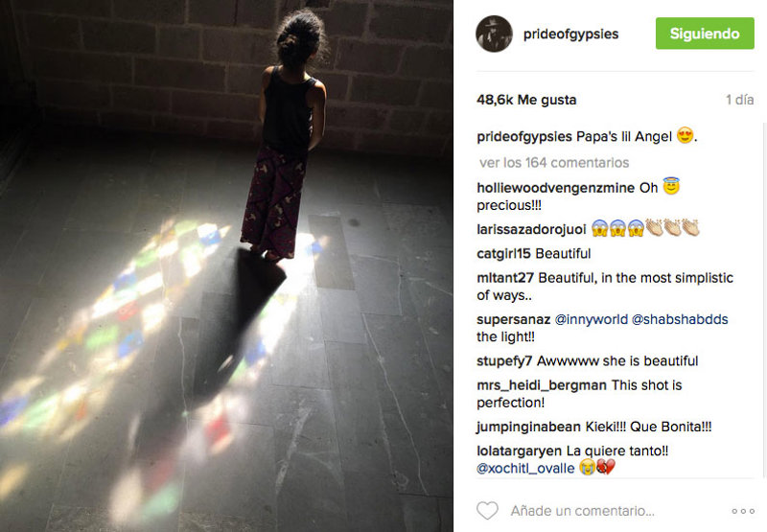
Task: Click the @shabshabdds mention link
Action: coord(680,319)
